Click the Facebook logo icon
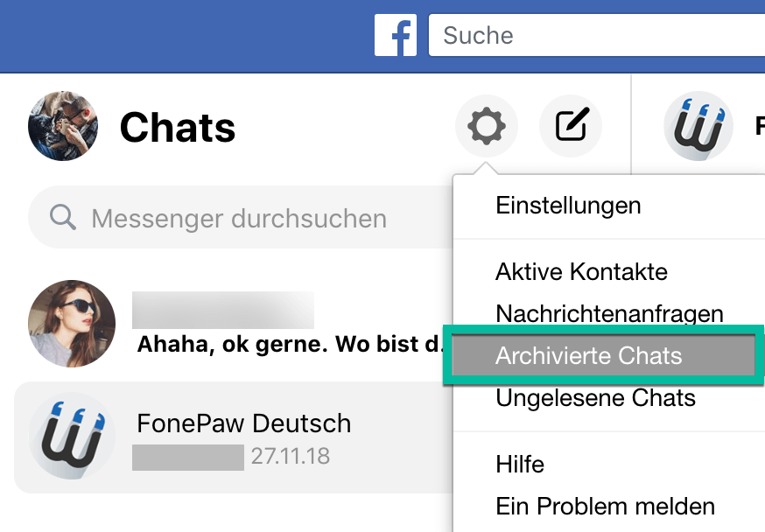Image resolution: width=765 pixels, height=532 pixels. click(396, 36)
